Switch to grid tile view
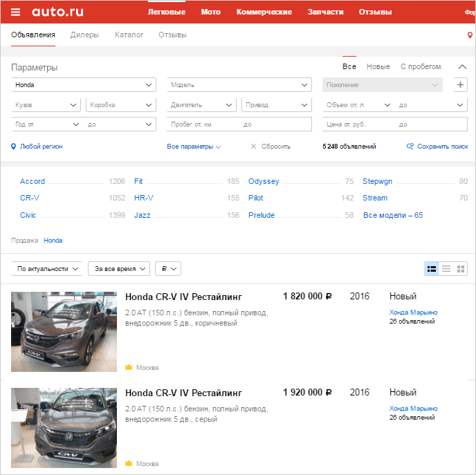The height and width of the screenshot is (475, 476). [461, 269]
